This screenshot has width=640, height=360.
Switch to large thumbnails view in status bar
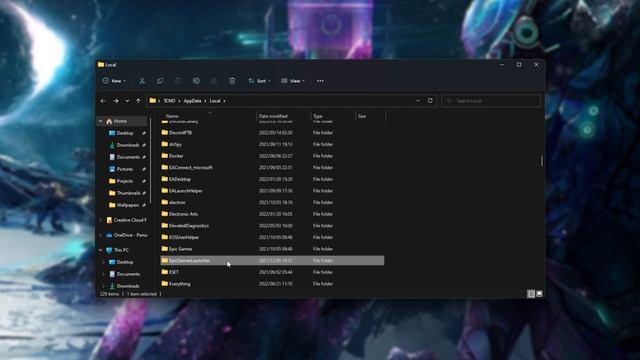(539, 294)
